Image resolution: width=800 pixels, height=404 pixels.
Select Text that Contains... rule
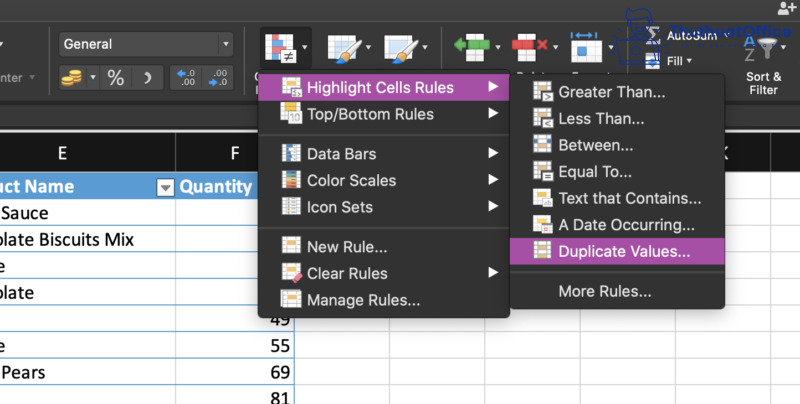click(x=617, y=198)
